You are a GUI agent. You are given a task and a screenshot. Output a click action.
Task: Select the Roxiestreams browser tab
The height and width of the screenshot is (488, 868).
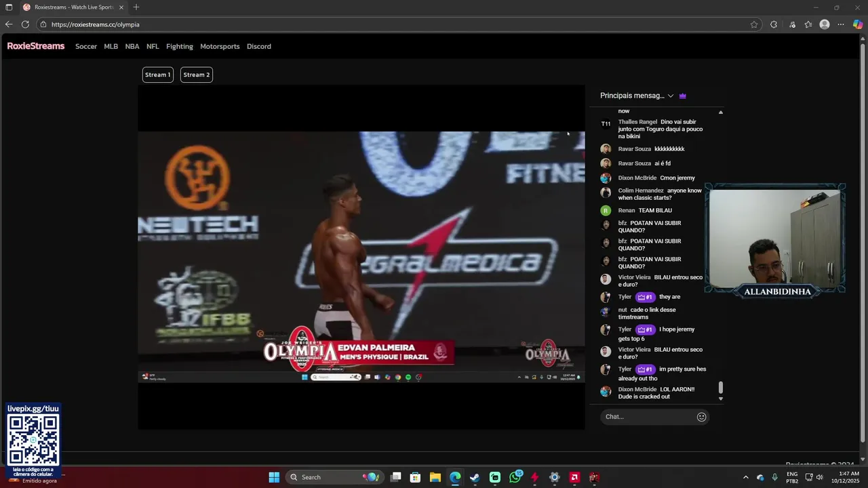click(x=73, y=7)
